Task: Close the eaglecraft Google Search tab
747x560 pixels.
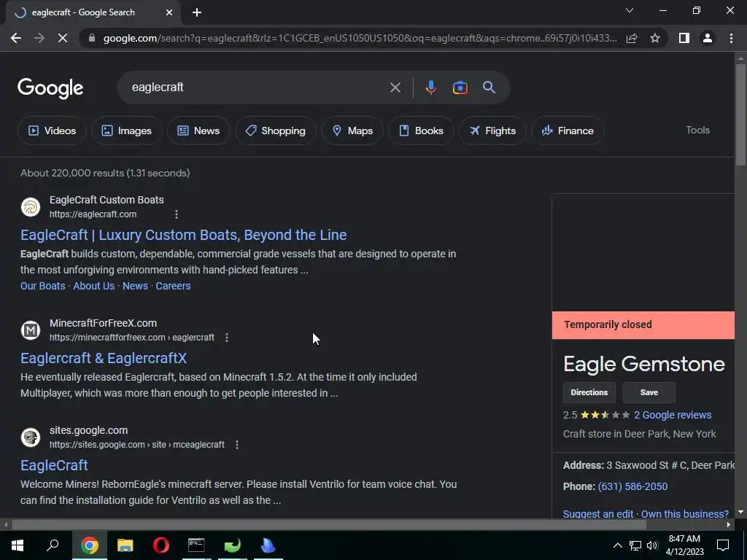Action: click(169, 12)
